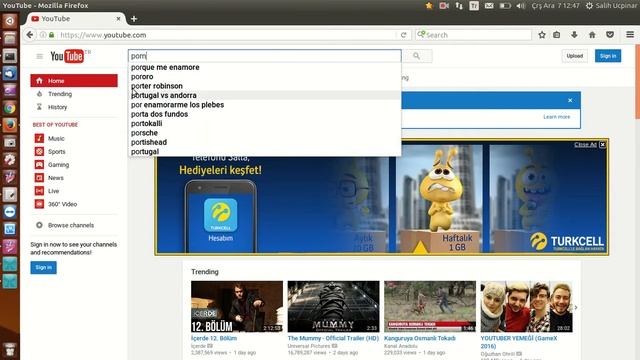Follow the Learn more link
This screenshot has height=360, width=640.
(556, 117)
